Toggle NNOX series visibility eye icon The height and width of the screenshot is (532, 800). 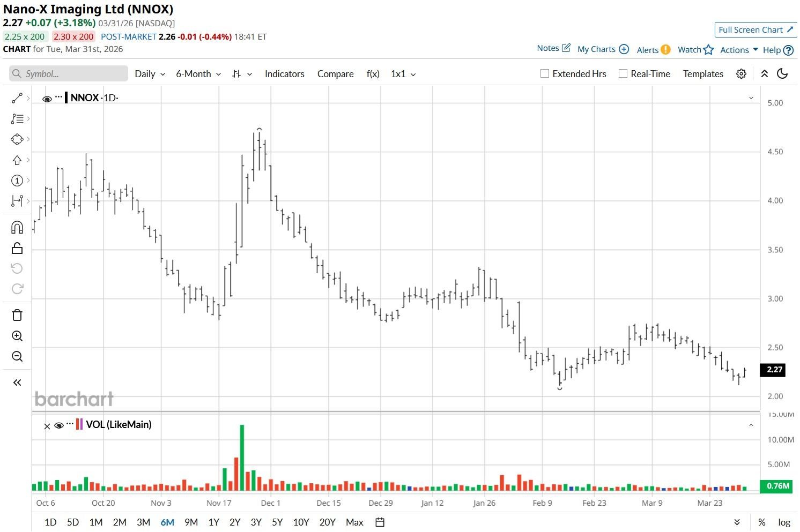[47, 99]
